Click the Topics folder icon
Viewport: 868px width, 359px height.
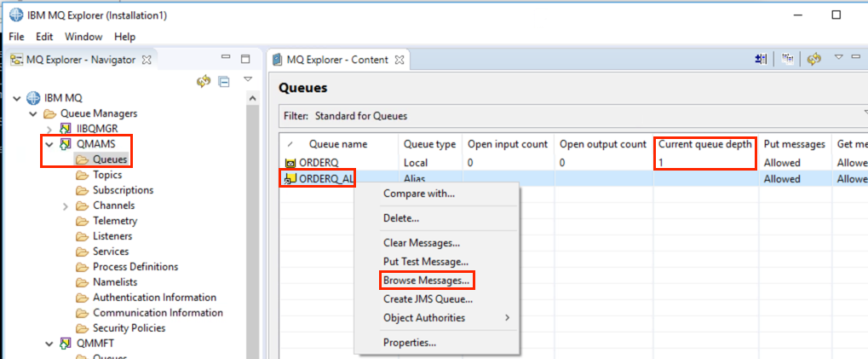[83, 175]
